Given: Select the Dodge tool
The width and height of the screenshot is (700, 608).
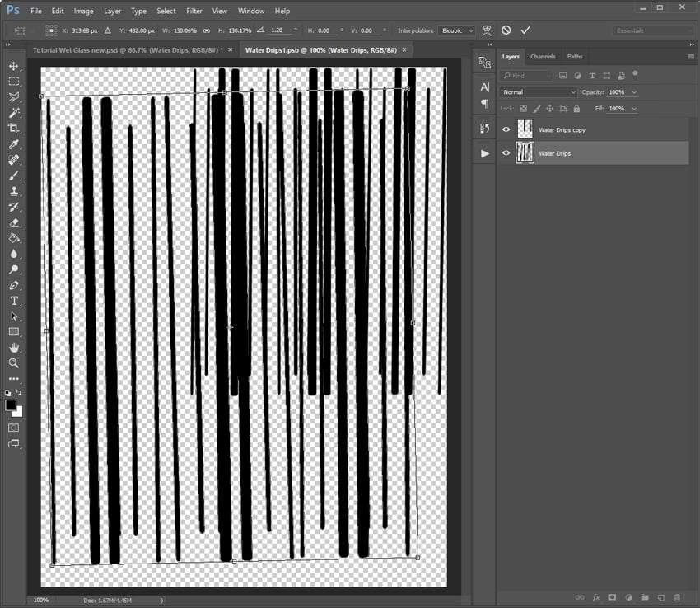Looking at the screenshot, I should click(14, 269).
